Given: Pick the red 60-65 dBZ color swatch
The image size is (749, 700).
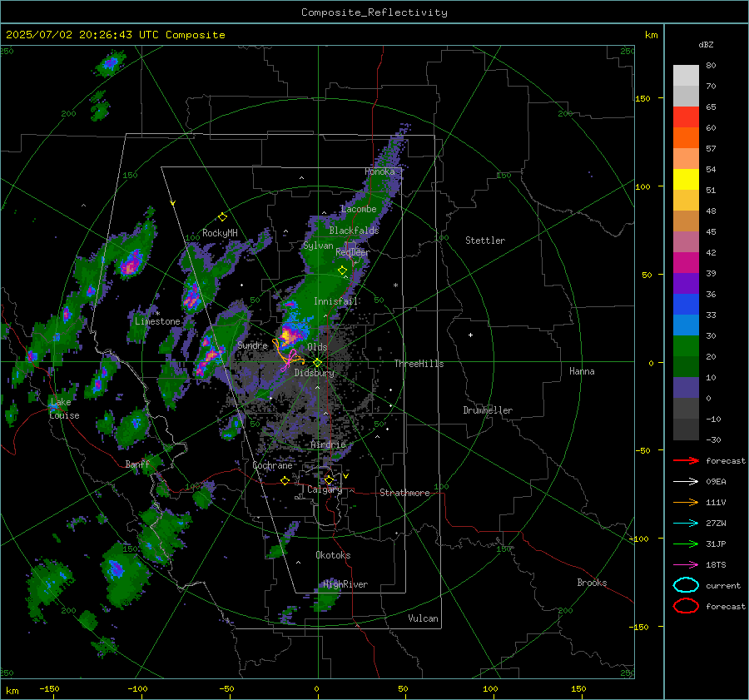Looking at the screenshot, I should click(686, 117).
